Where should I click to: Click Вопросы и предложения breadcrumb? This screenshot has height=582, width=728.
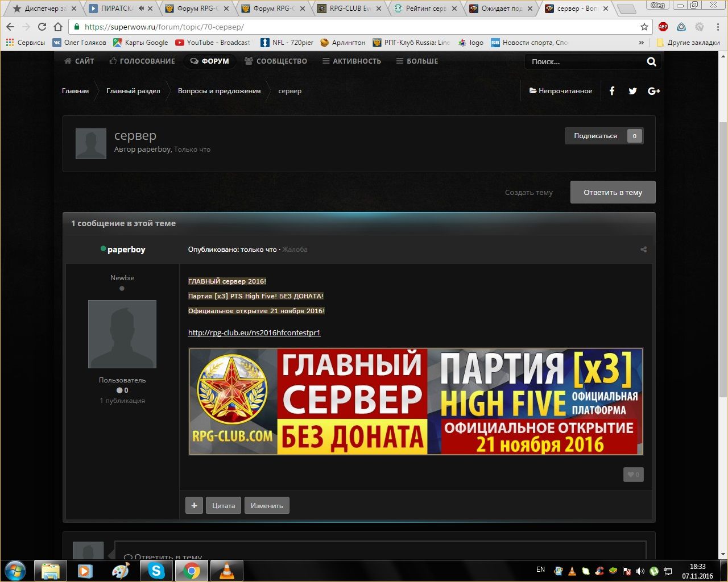tap(219, 91)
